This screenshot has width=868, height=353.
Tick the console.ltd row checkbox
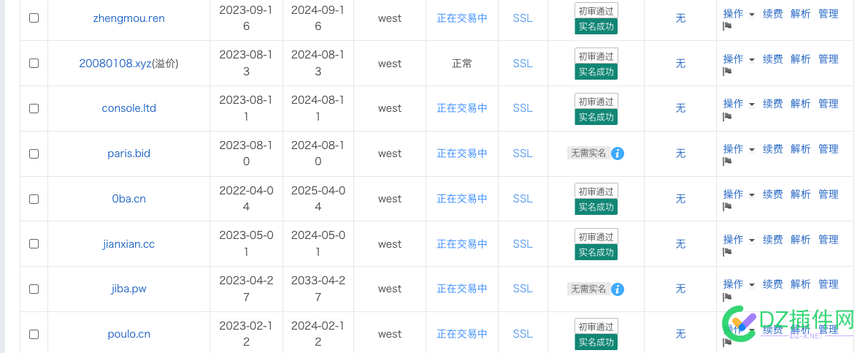(34, 108)
